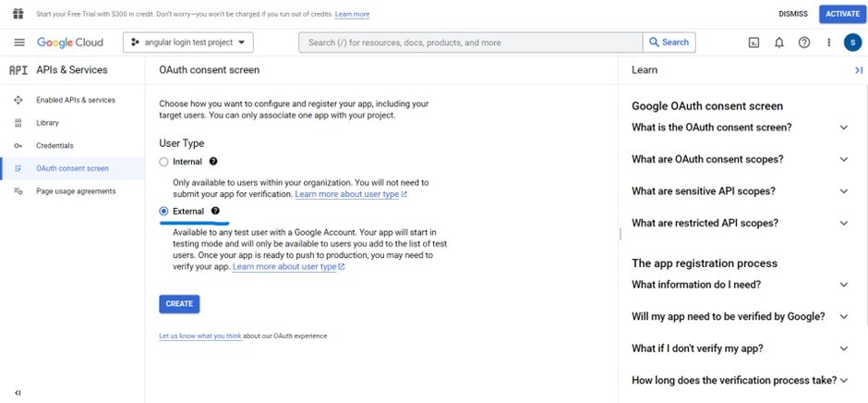The width and height of the screenshot is (868, 403).
Task: Open the angular login test project selector
Action: pyautogui.click(x=188, y=43)
